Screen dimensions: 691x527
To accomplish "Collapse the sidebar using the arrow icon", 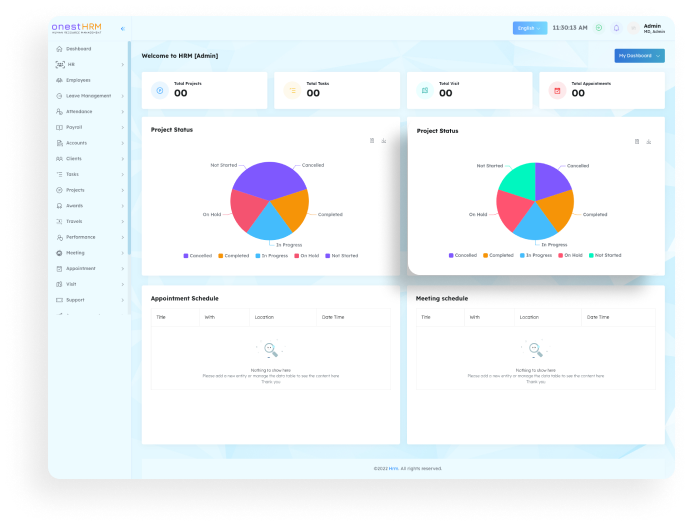I will [123, 29].
